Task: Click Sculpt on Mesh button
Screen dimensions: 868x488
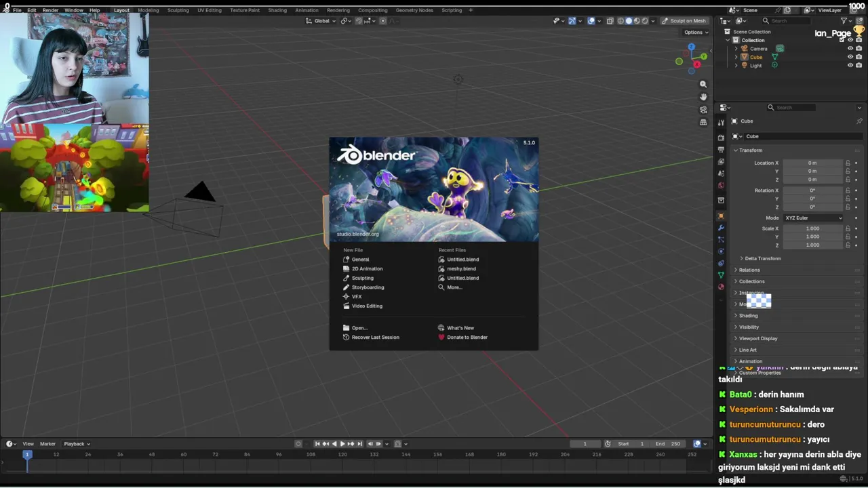Action: click(684, 21)
